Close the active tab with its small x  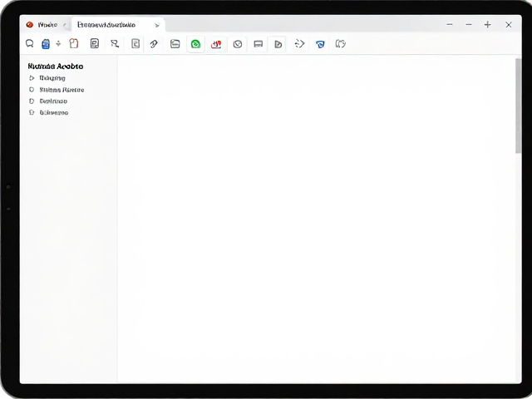tap(157, 25)
